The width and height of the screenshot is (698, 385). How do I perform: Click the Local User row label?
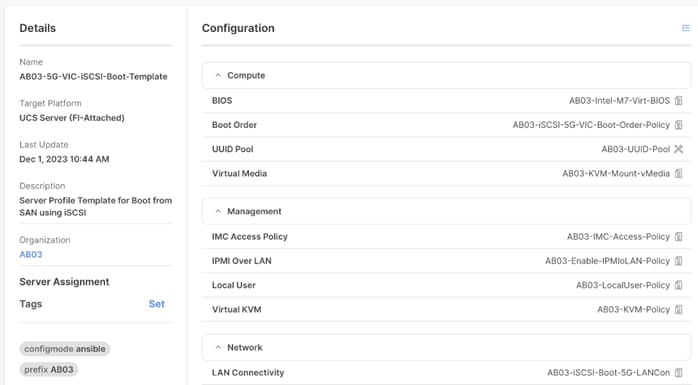[234, 285]
